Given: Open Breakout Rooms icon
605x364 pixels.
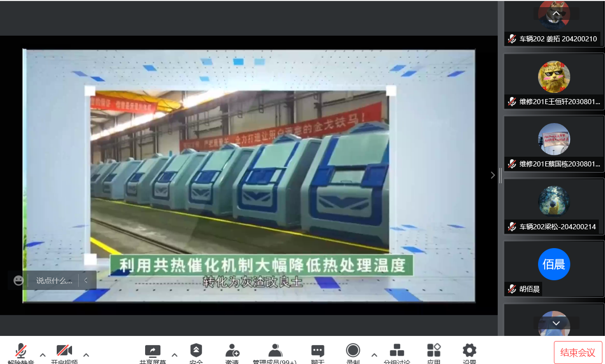Looking at the screenshot, I should (397, 351).
